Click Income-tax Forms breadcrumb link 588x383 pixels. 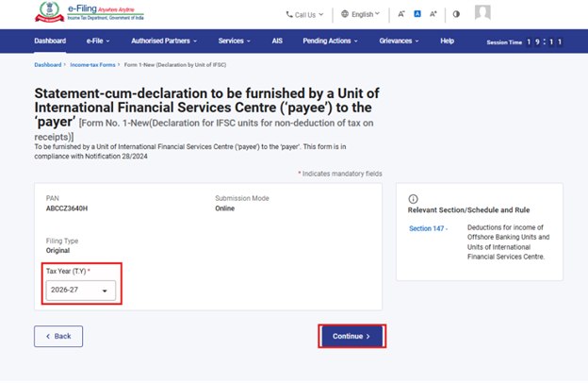[x=94, y=65]
